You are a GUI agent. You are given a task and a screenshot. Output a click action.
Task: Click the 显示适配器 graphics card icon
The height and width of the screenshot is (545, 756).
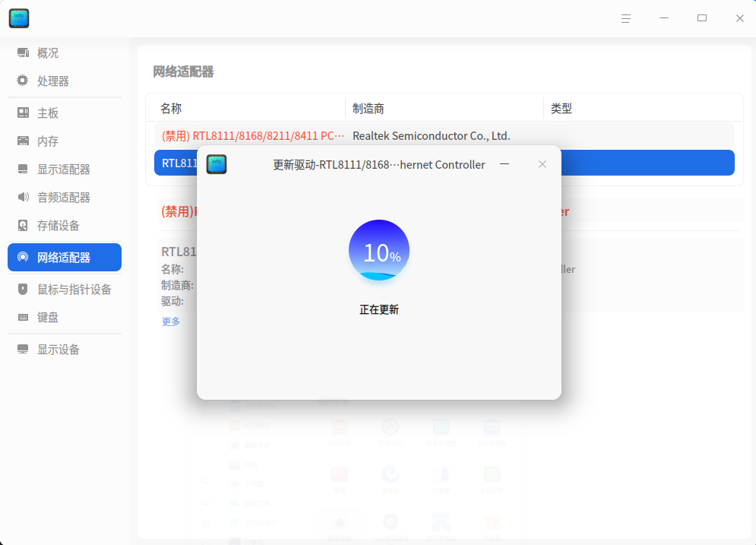[23, 169]
